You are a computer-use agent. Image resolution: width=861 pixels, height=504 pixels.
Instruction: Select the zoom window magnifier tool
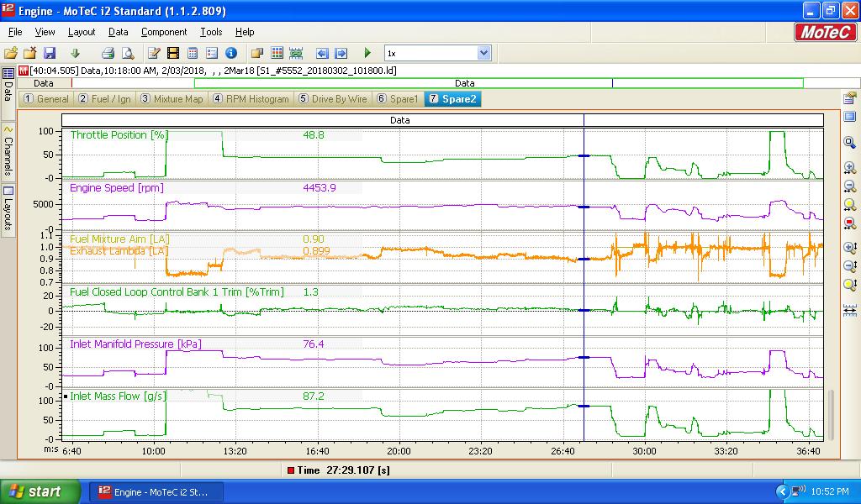tap(849, 143)
